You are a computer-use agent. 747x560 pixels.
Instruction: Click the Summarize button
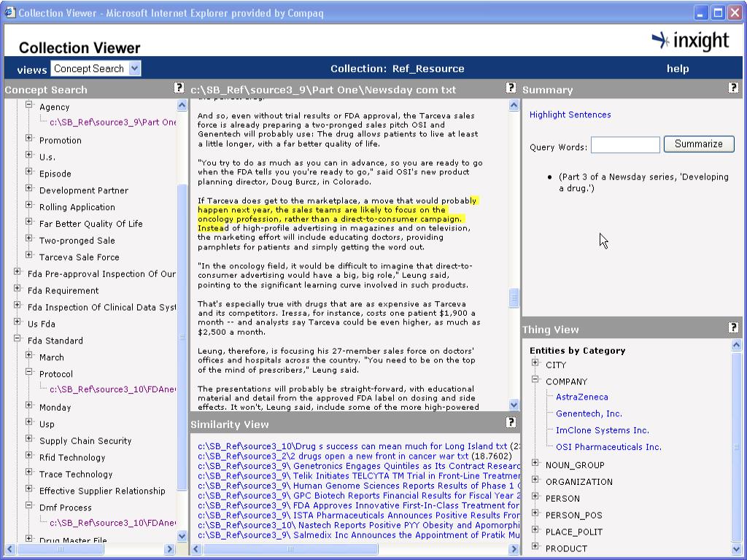coord(698,144)
